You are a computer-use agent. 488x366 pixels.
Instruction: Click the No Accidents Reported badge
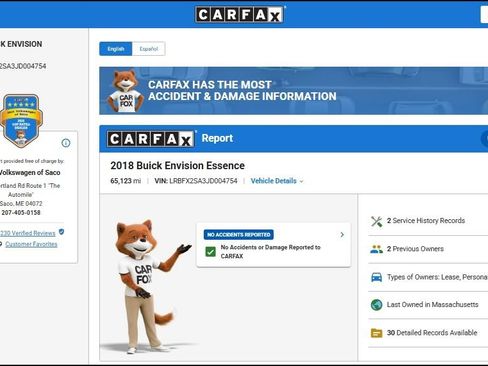(x=239, y=235)
